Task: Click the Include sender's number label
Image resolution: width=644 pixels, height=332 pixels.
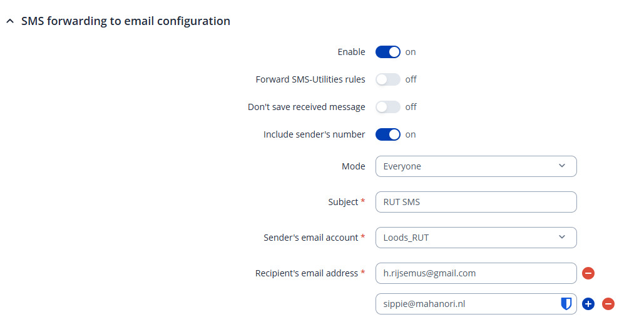Action: click(314, 134)
